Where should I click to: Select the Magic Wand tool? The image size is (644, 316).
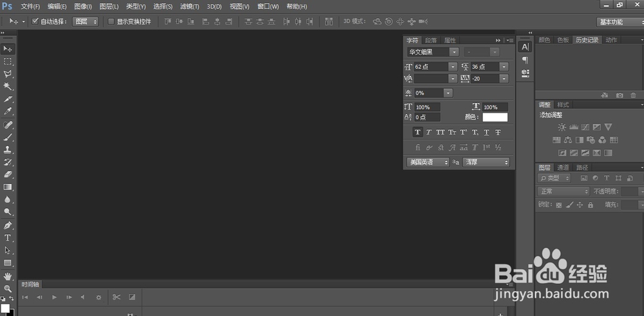click(x=7, y=86)
